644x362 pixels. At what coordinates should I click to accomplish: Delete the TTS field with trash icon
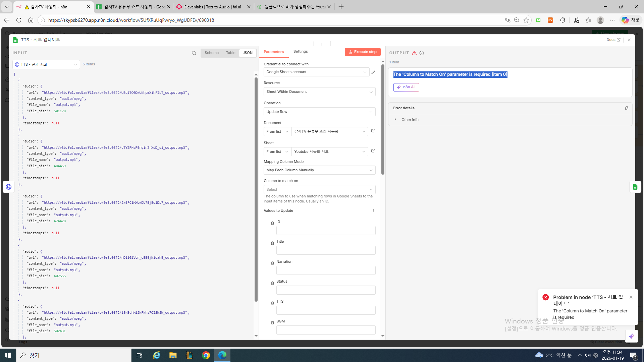point(272,303)
